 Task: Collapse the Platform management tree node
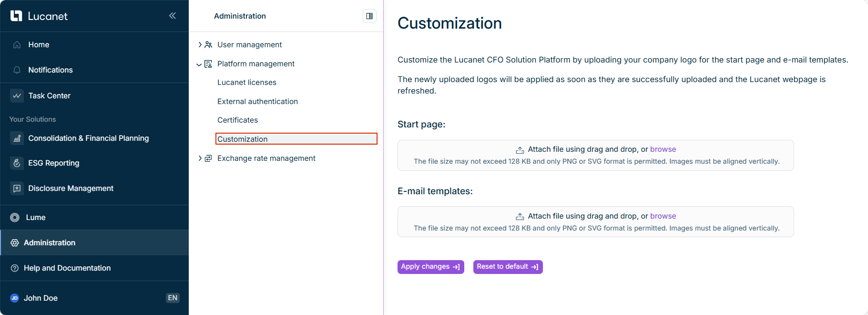coord(199,64)
